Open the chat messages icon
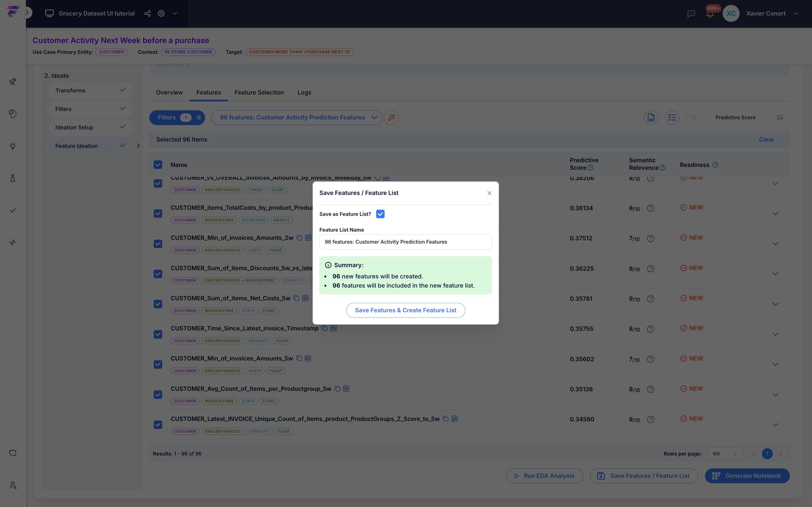 tap(691, 14)
